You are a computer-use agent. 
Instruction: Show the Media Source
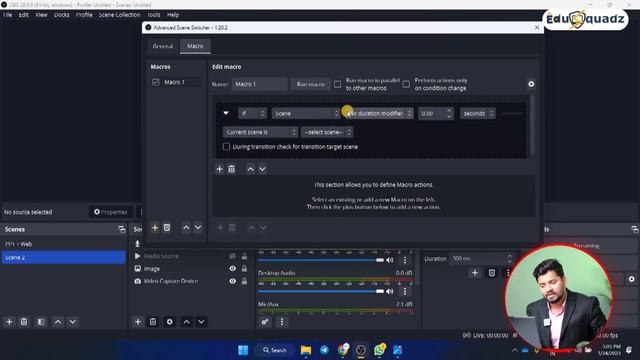(x=232, y=256)
